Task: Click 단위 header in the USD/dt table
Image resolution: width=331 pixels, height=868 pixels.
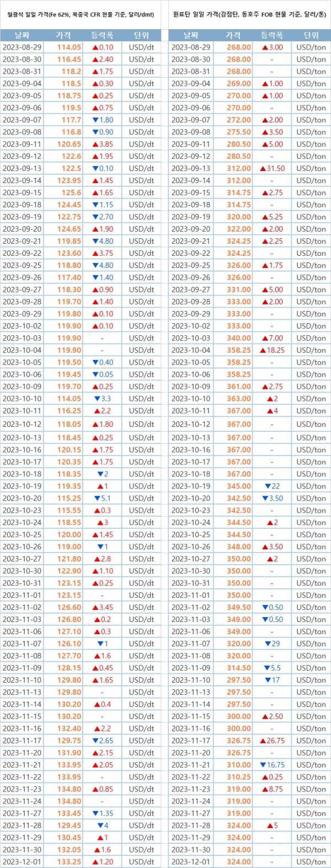Action: pyautogui.click(x=141, y=35)
